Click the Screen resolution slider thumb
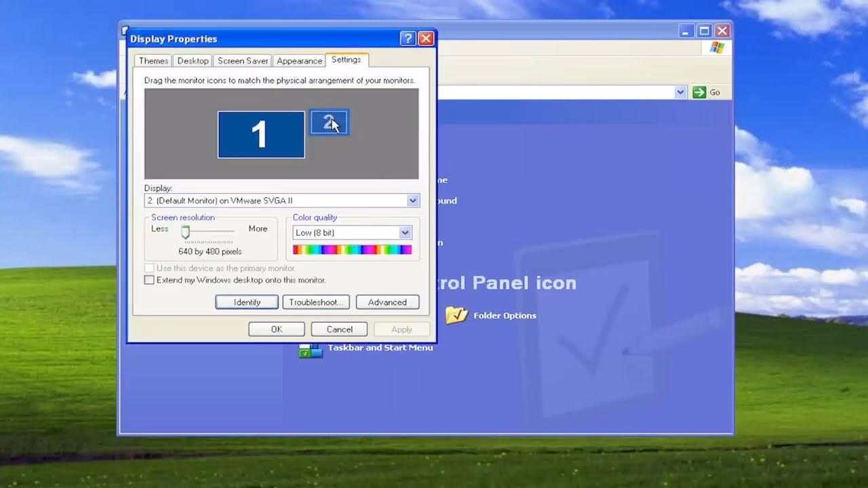The image size is (868, 488). point(185,232)
